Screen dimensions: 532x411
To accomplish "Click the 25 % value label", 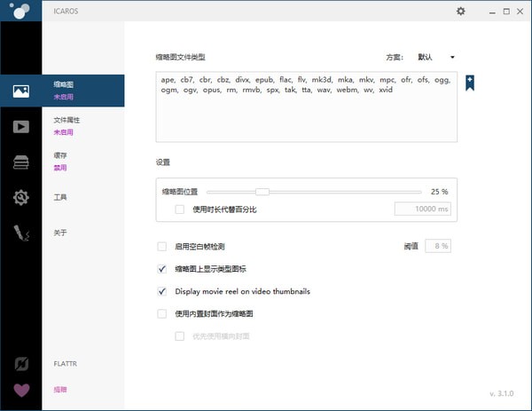I will pos(440,192).
